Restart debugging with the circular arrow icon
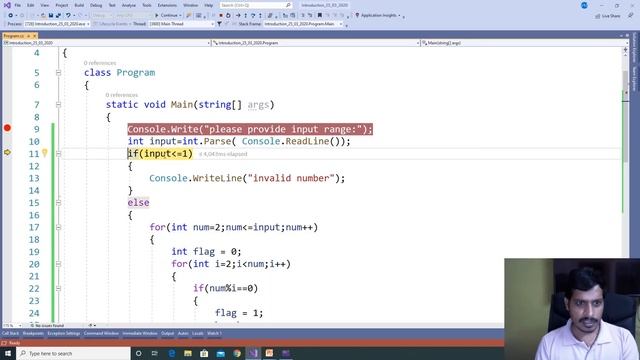 (x=228, y=15)
